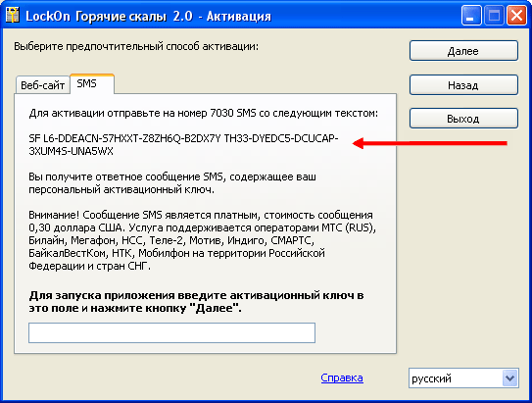Switch to the Веб-сайт tab

coord(42,85)
